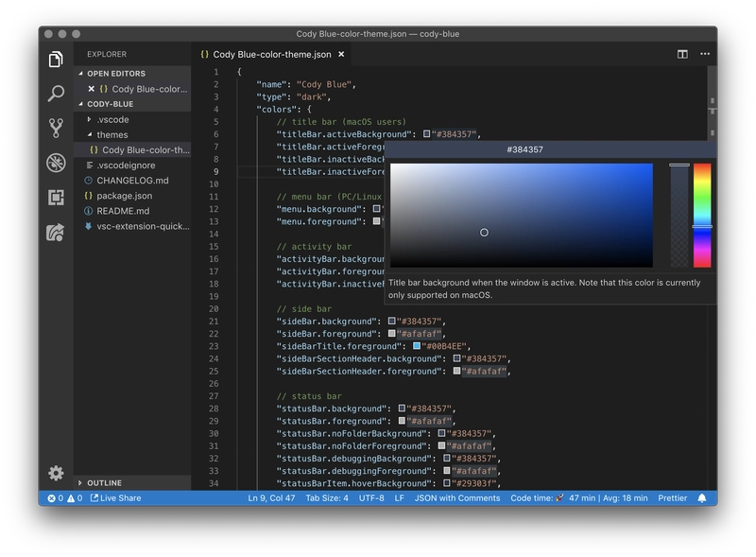Open color swatch for statusBar.noFolderBackground
Viewport: 756px width, 557px height.
point(441,433)
